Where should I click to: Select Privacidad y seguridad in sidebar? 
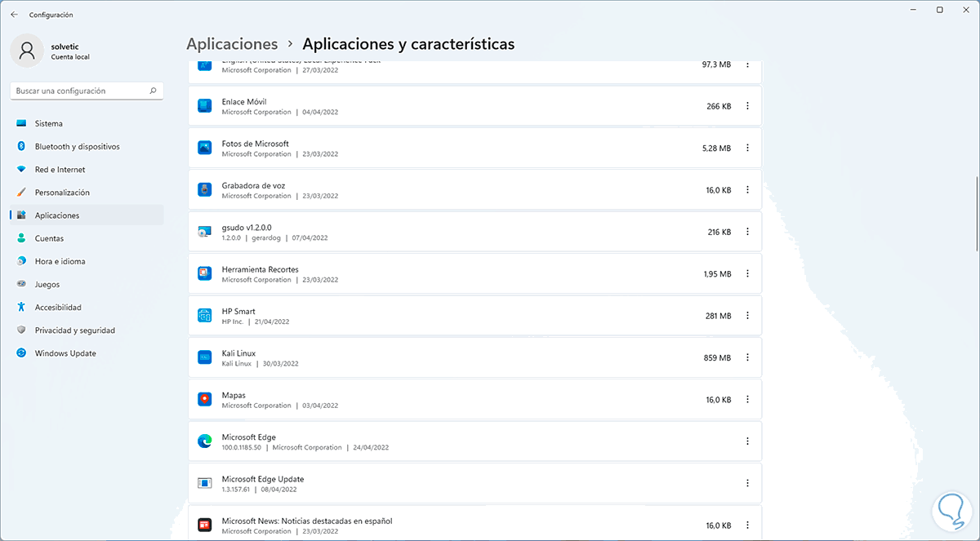(74, 330)
